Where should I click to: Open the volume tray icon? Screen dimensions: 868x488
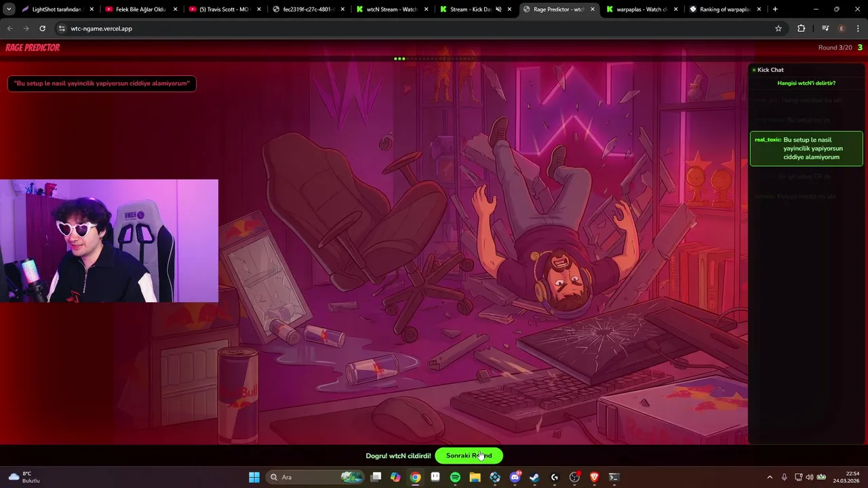pos(810,477)
